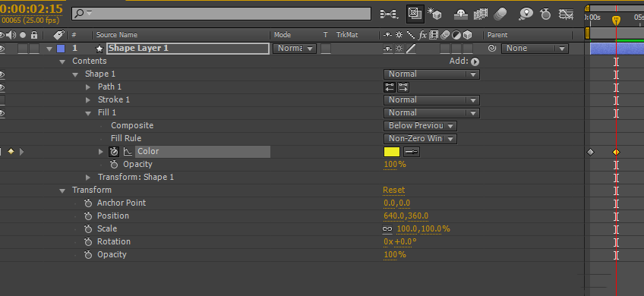
Task: Include Color property in graph editor
Action: click(x=128, y=152)
